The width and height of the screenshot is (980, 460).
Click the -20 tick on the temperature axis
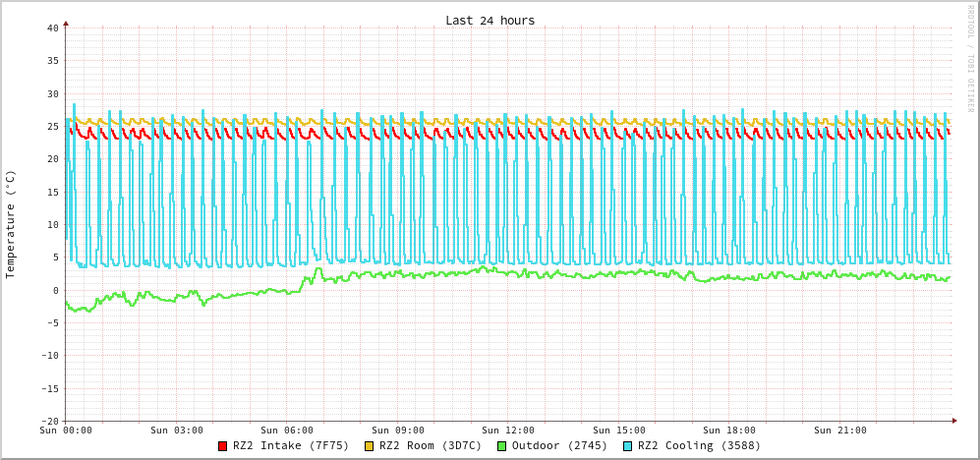click(49, 421)
